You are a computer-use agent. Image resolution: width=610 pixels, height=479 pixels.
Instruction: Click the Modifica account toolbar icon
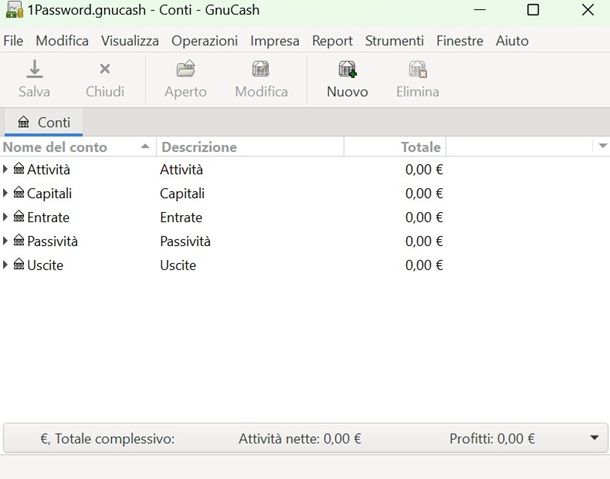coord(261,69)
